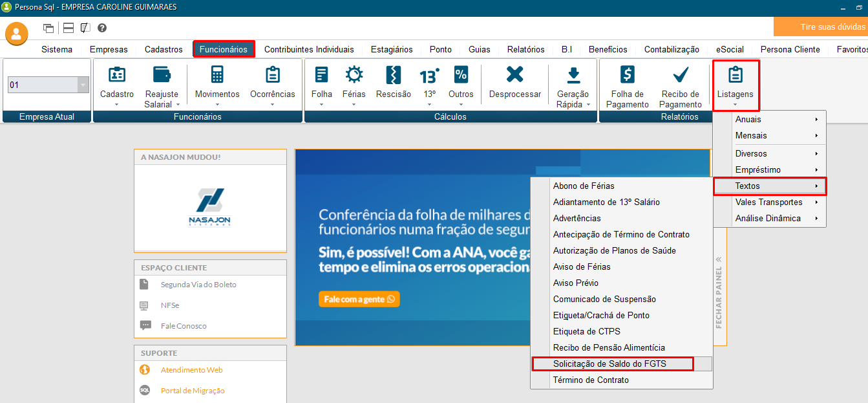
Task: Expand the Anuais submenu
Action: (x=770, y=119)
